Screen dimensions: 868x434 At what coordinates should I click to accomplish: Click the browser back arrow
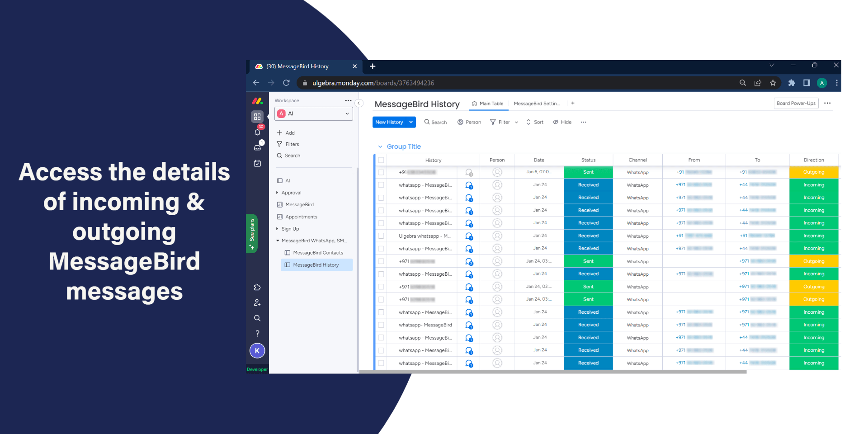click(x=256, y=83)
